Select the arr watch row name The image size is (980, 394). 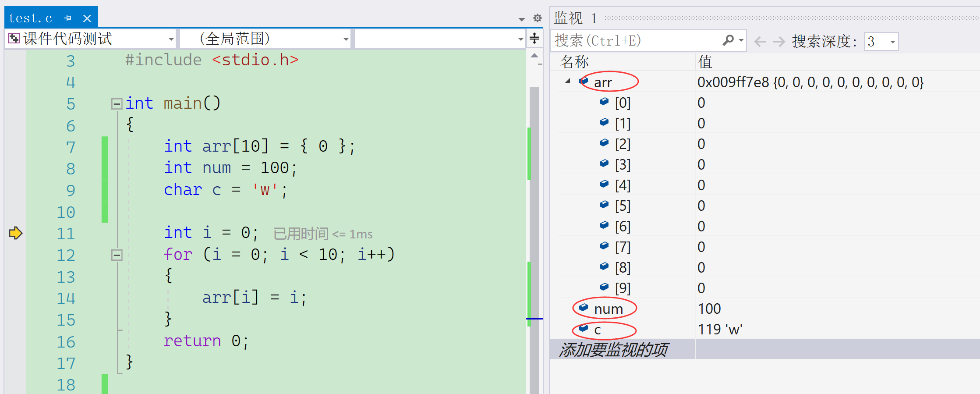[603, 82]
